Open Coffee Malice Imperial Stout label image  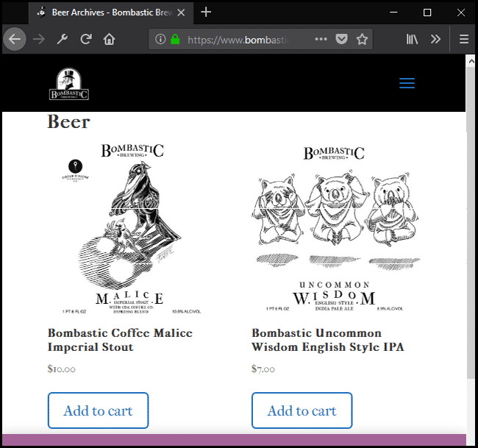point(131,229)
